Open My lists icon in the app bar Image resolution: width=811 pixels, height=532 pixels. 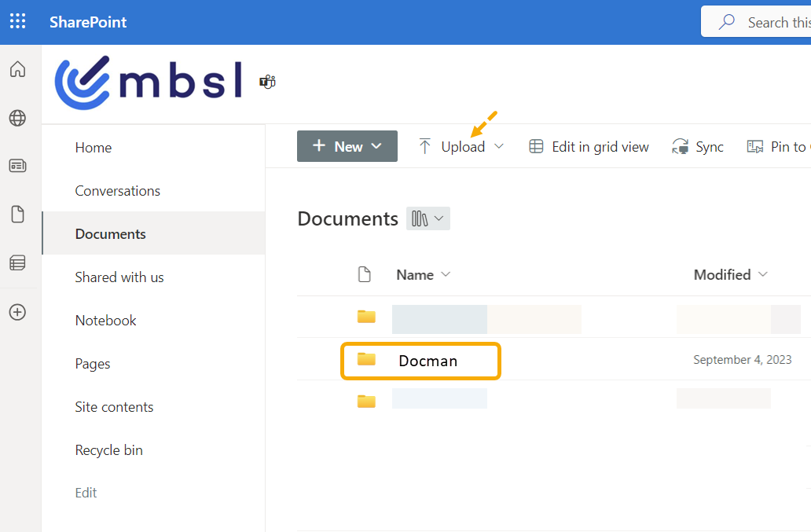click(17, 262)
